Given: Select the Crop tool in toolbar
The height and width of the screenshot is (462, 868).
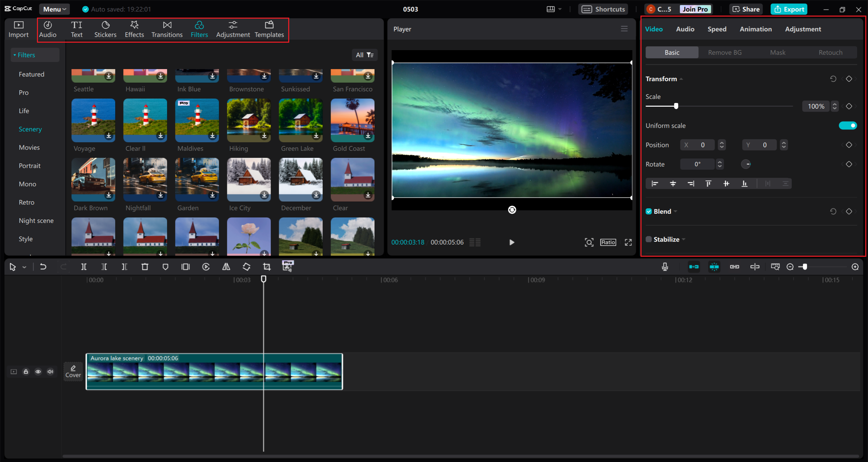Looking at the screenshot, I should 267,267.
